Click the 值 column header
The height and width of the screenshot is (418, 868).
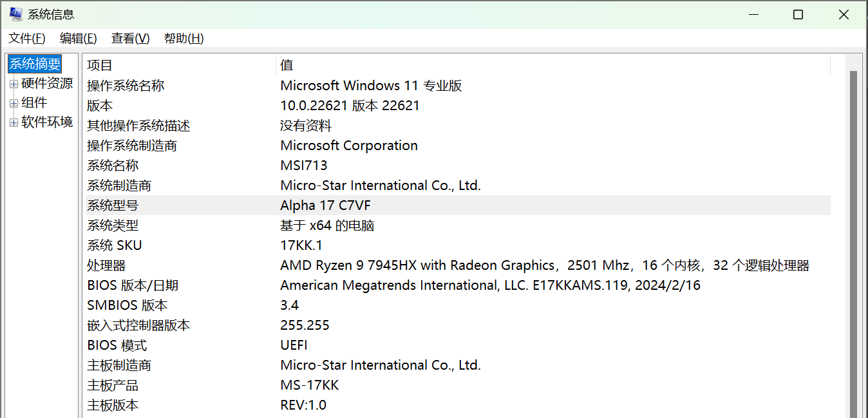pyautogui.click(x=553, y=64)
